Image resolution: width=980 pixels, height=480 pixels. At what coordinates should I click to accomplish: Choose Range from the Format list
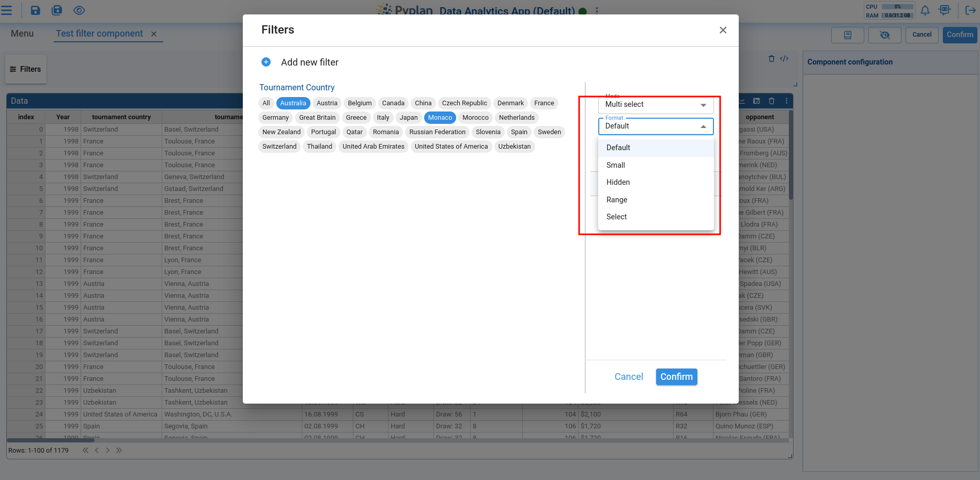pyautogui.click(x=617, y=200)
